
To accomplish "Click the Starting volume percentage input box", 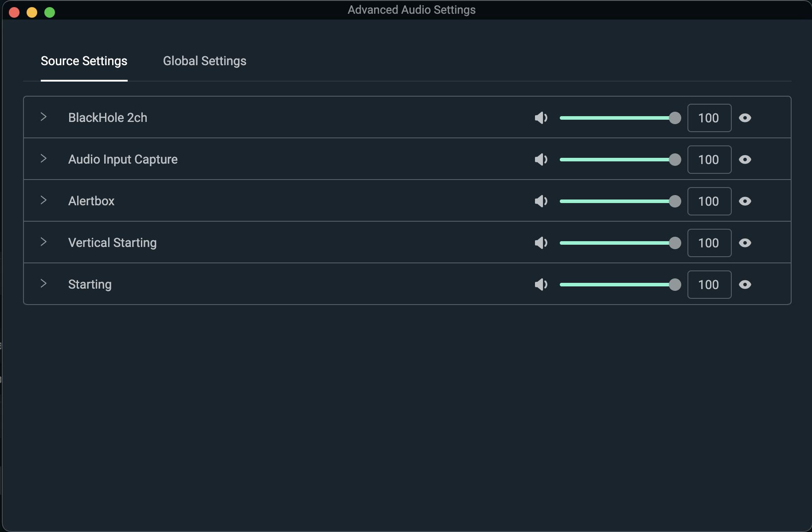I will point(709,285).
